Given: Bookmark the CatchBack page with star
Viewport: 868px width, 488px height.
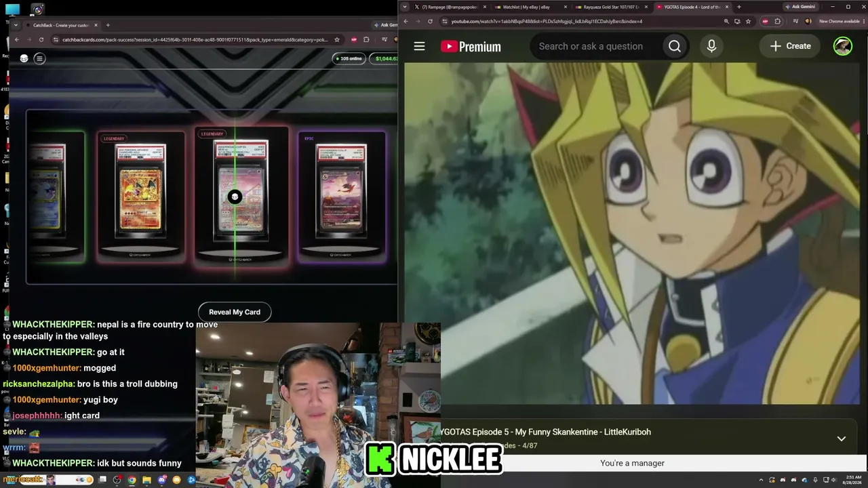Looking at the screenshot, I should click(x=337, y=39).
